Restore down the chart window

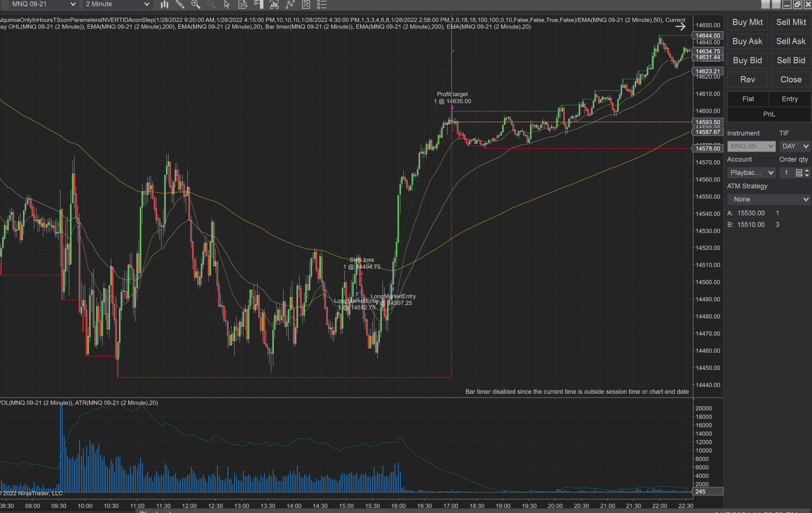point(797,4)
